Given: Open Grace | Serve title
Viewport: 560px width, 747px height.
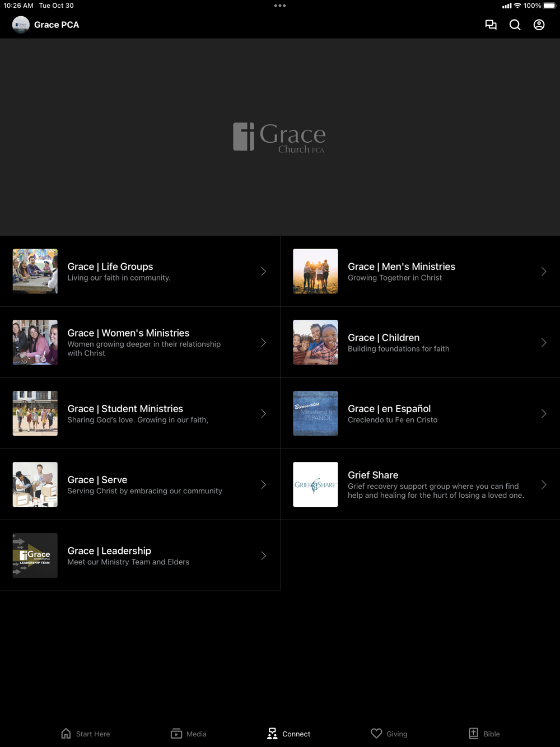Looking at the screenshot, I should [x=97, y=480].
